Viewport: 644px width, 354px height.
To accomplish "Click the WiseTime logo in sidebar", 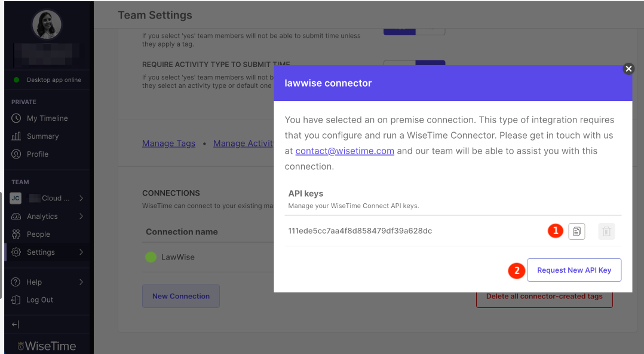I will pos(47,346).
